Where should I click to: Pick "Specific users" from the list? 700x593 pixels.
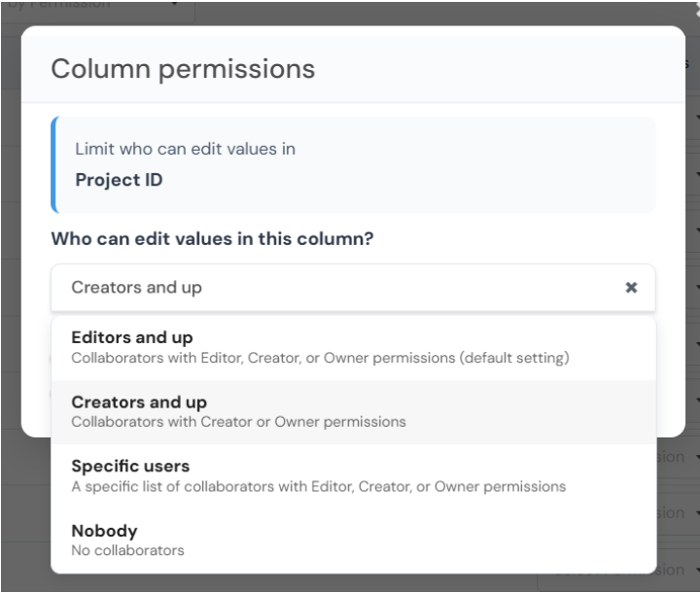pyautogui.click(x=130, y=467)
